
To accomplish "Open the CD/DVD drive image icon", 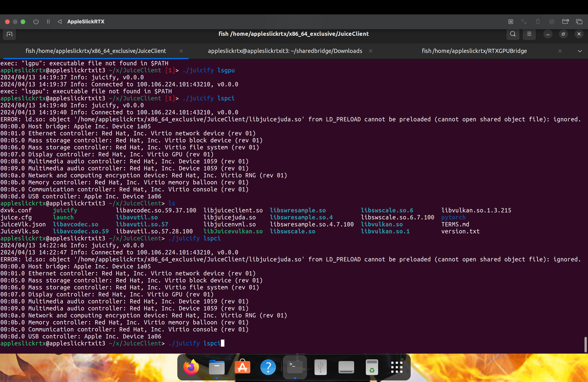I will point(551,22).
